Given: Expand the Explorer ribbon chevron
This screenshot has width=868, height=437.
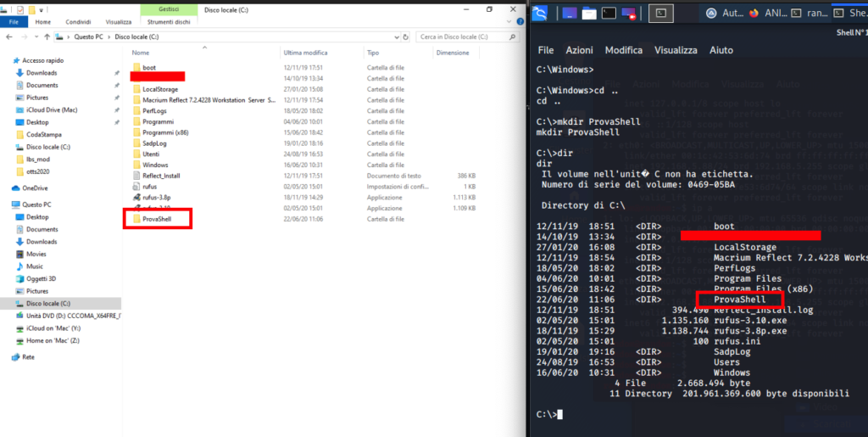Looking at the screenshot, I should [509, 21].
